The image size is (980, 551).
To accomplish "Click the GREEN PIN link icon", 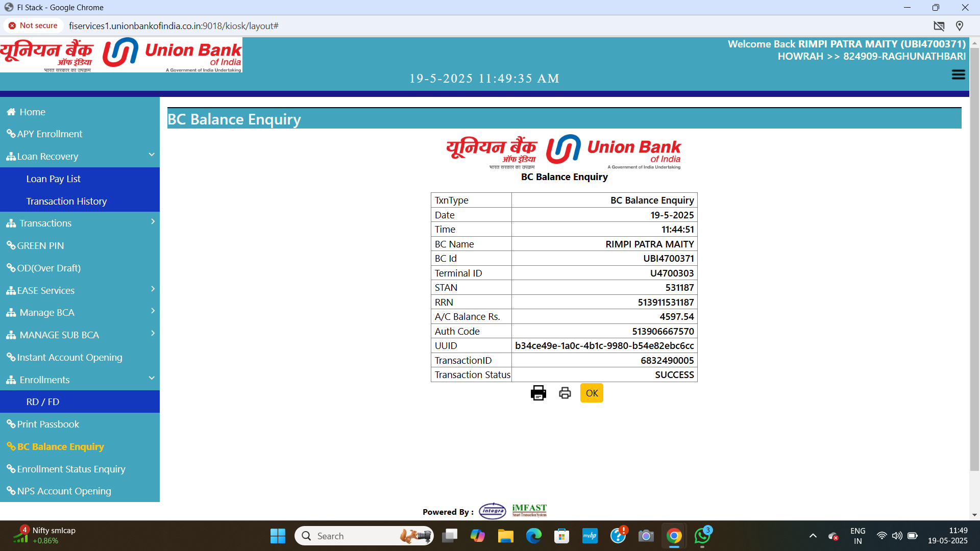I will (11, 245).
